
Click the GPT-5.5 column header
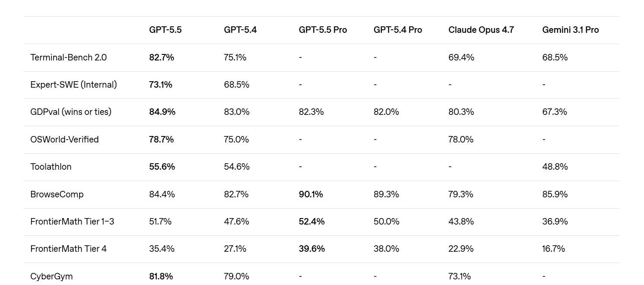pos(165,30)
